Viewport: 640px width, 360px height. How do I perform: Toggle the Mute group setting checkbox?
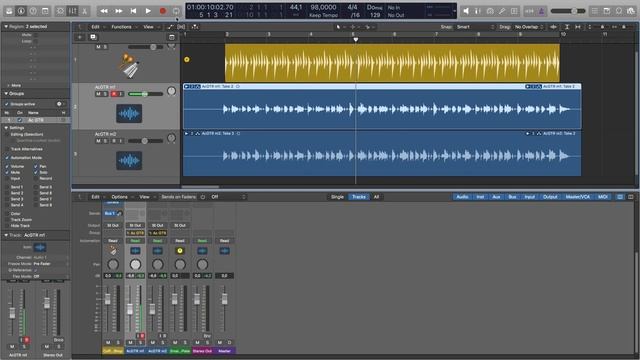(x=7, y=173)
